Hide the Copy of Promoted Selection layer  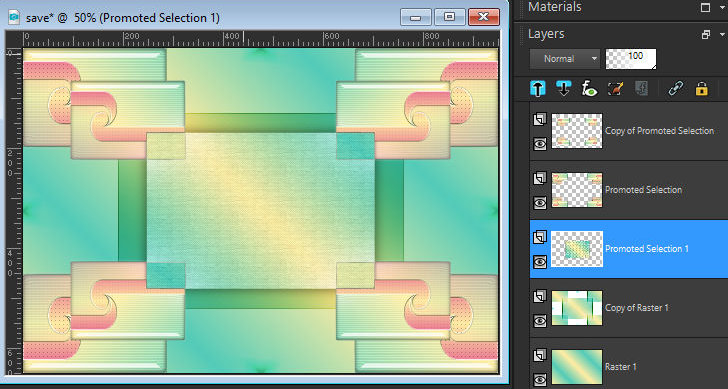click(x=540, y=144)
